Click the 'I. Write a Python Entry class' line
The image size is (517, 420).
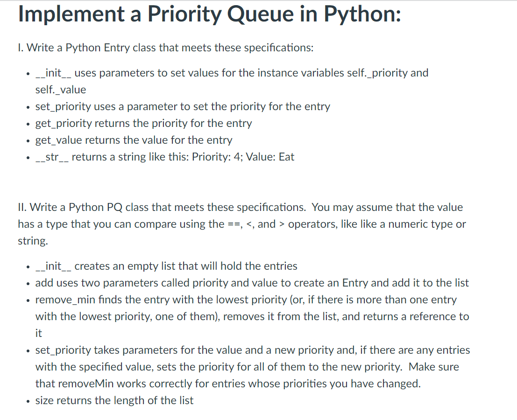pyautogui.click(x=166, y=48)
